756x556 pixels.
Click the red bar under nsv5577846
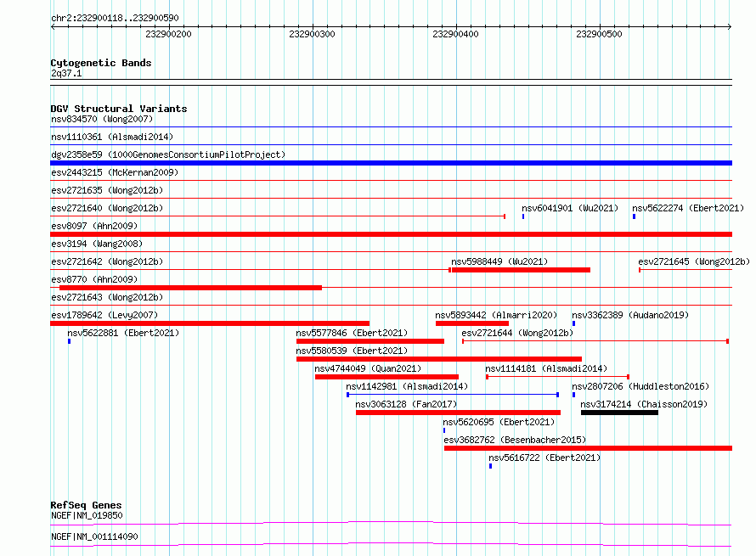pyautogui.click(x=370, y=341)
